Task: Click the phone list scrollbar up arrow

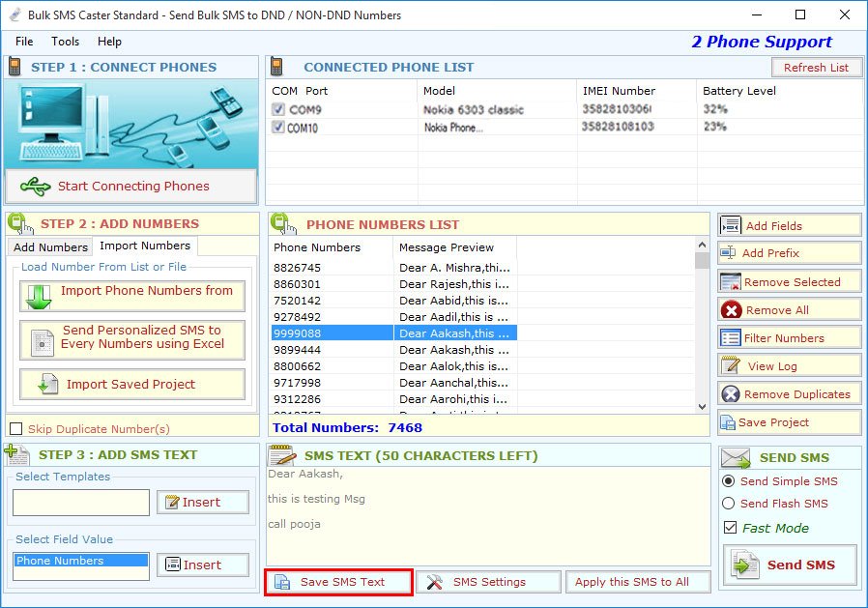Action: (x=702, y=245)
